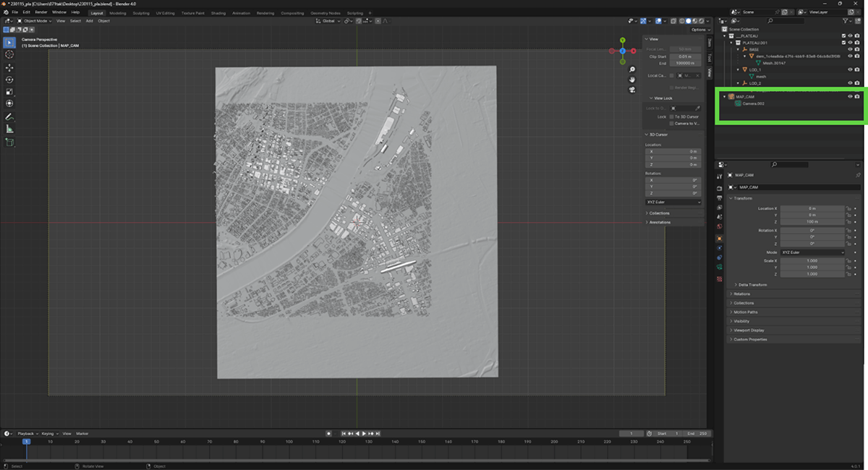This screenshot has height=470, width=868.
Task: Open Global transform orientation dropdown
Action: tap(329, 21)
